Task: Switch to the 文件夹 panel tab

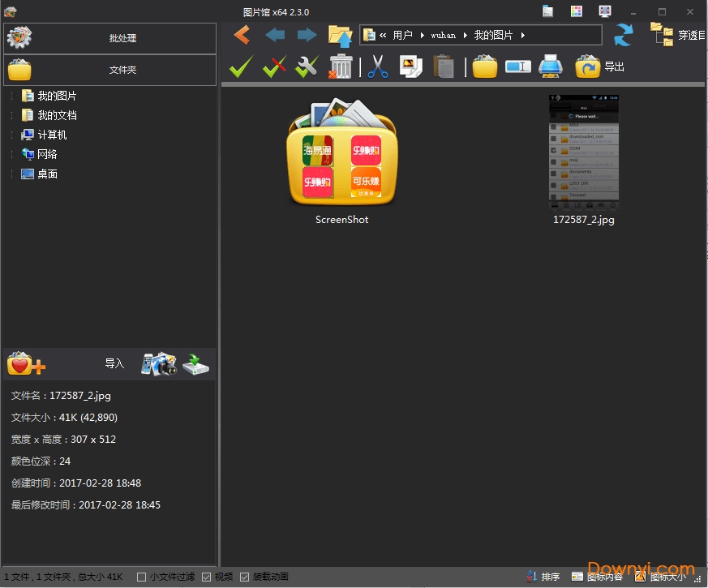Action: tap(110, 70)
